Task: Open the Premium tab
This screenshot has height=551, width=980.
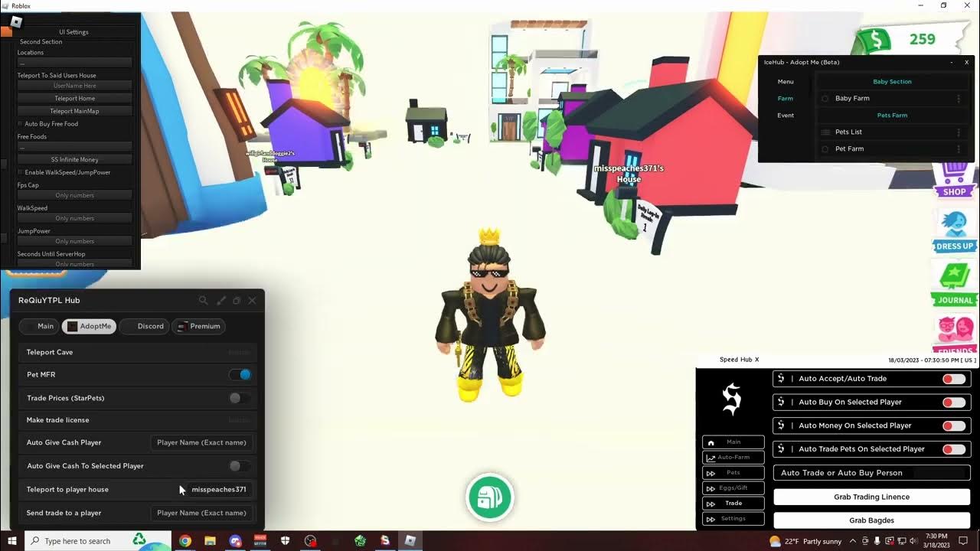Action: [199, 327]
